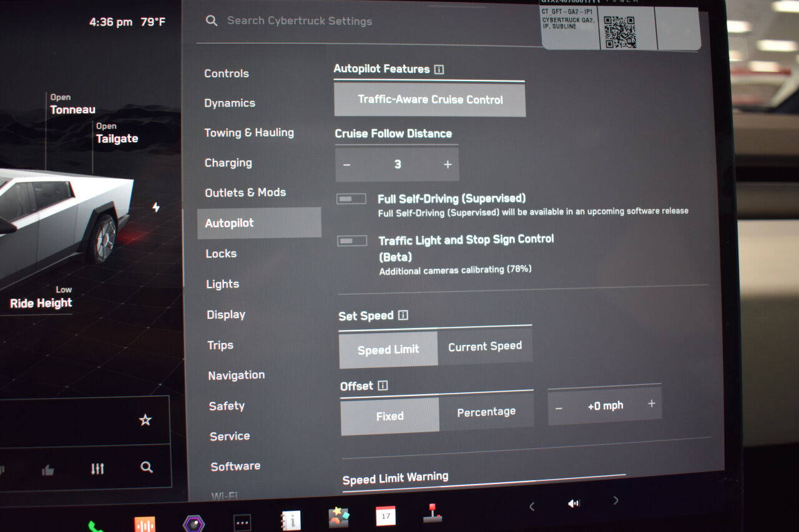Increase speed offset with plus button
799x532 pixels.
[651, 404]
